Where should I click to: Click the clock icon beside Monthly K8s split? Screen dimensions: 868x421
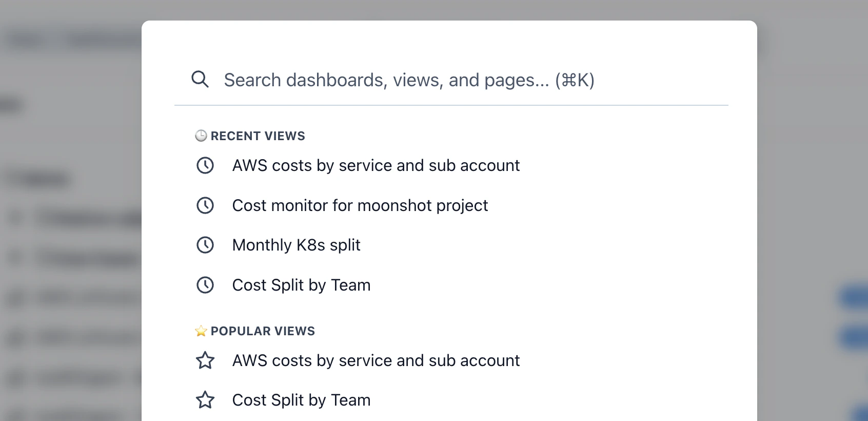(205, 245)
